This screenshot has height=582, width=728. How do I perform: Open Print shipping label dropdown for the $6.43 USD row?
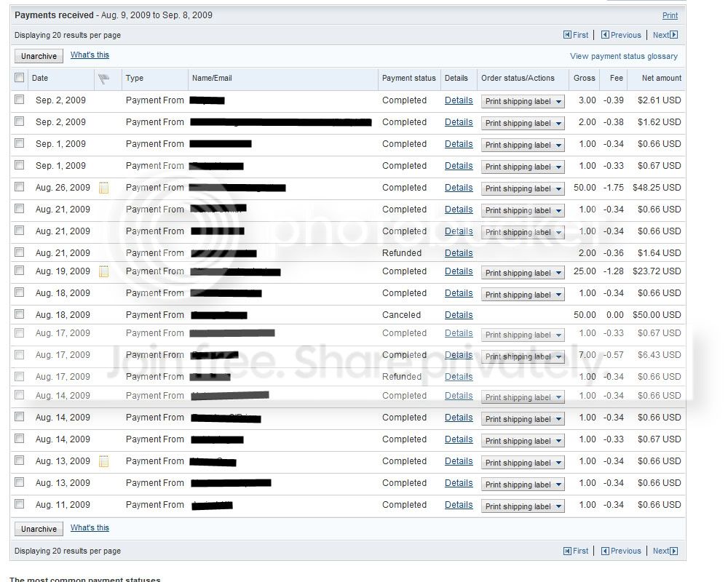[x=523, y=356]
